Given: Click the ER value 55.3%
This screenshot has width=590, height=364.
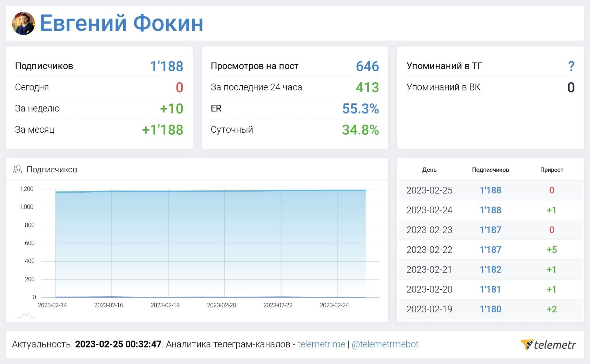Looking at the screenshot, I should [x=361, y=109].
